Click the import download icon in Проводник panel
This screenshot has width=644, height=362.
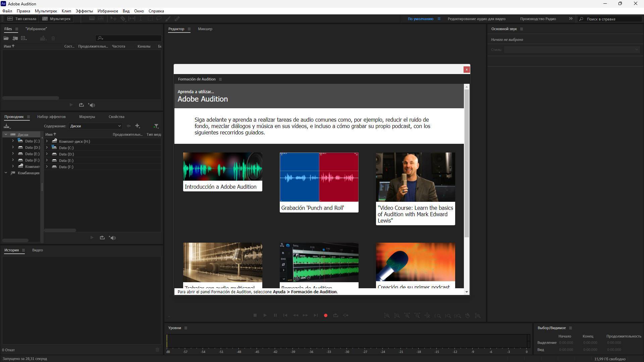click(x=7, y=126)
